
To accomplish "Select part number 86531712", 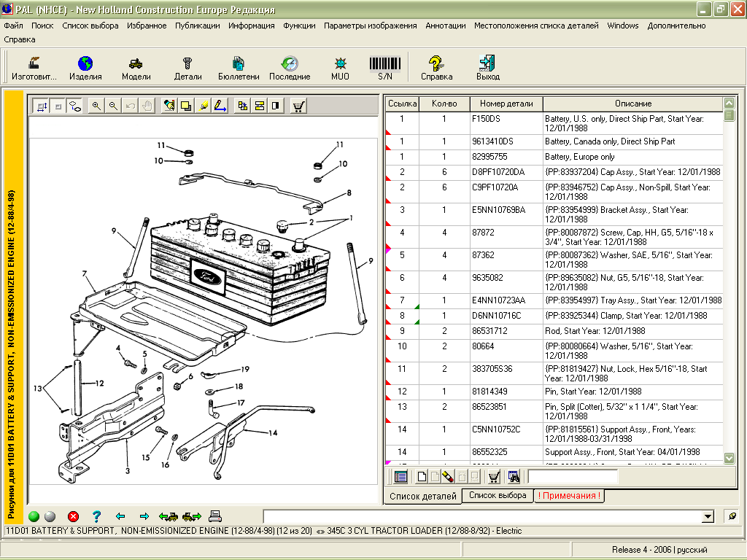I will 489,331.
